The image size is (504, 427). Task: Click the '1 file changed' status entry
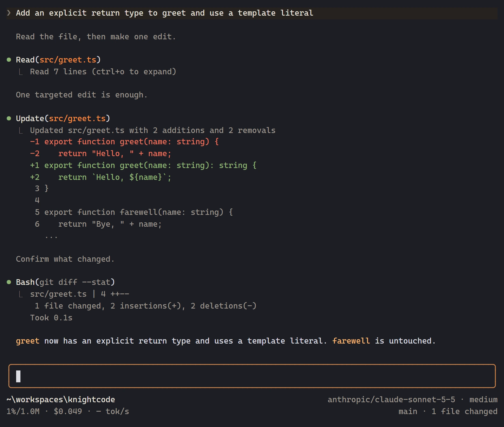coord(464,411)
